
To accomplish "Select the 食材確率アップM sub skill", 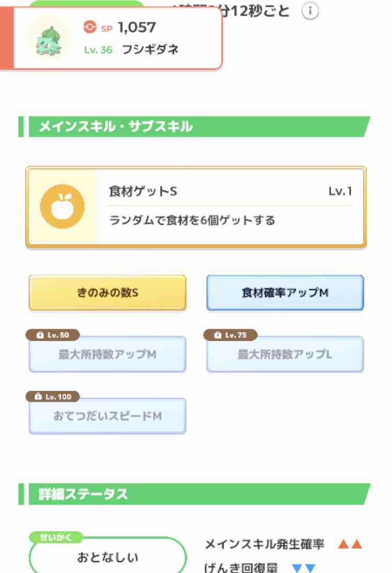I will pyautogui.click(x=285, y=292).
